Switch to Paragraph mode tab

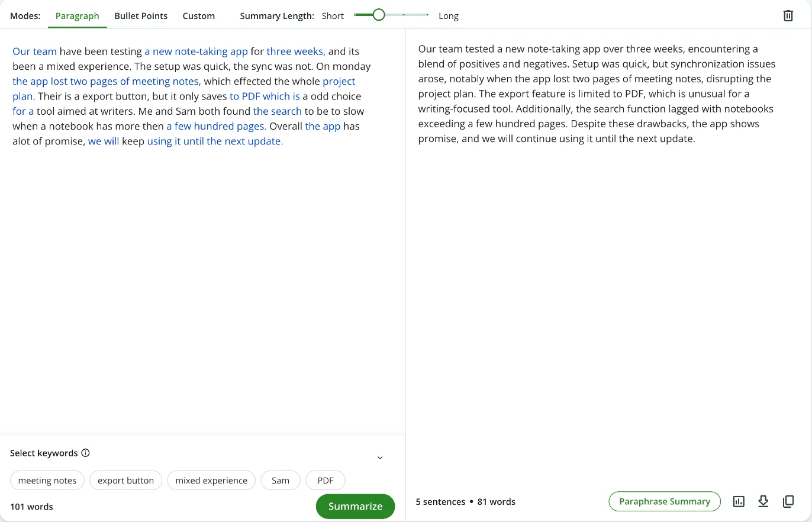[77, 16]
